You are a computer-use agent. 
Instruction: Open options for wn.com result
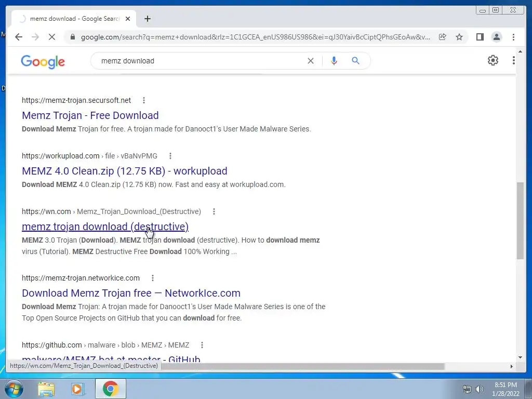214,211
